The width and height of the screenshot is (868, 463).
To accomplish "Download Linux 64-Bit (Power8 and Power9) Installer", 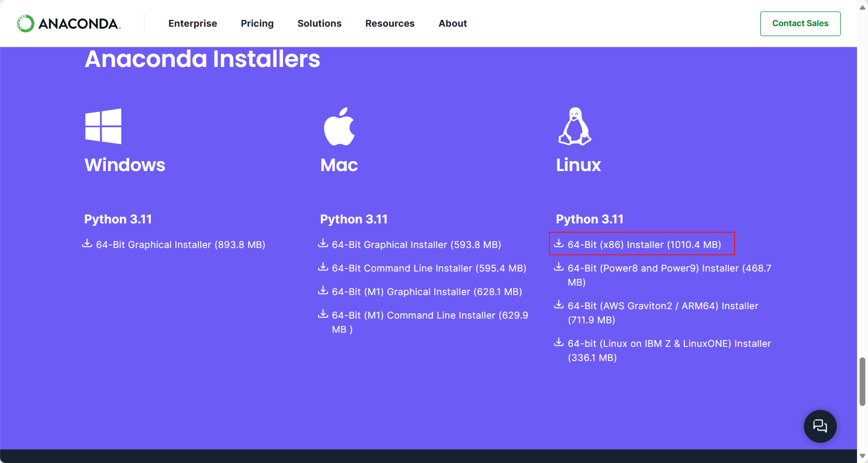I will pos(670,275).
